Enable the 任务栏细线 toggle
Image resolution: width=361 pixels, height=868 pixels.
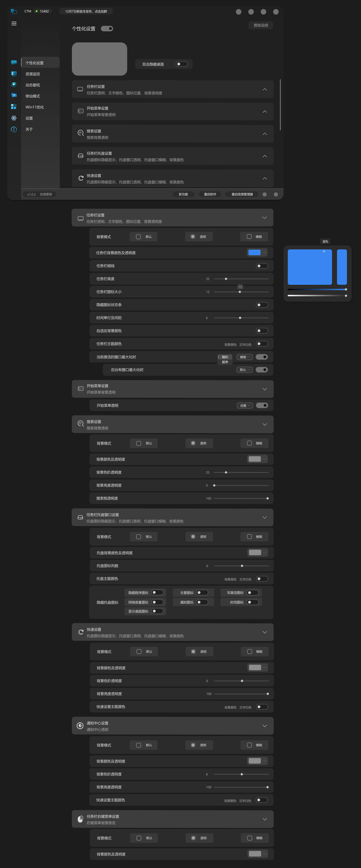click(262, 266)
